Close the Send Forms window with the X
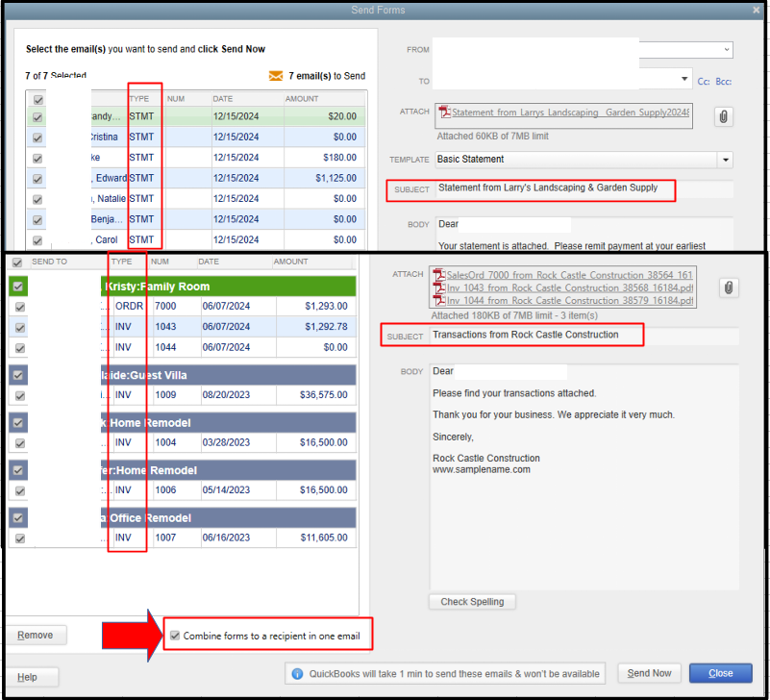The image size is (770, 700). click(757, 10)
